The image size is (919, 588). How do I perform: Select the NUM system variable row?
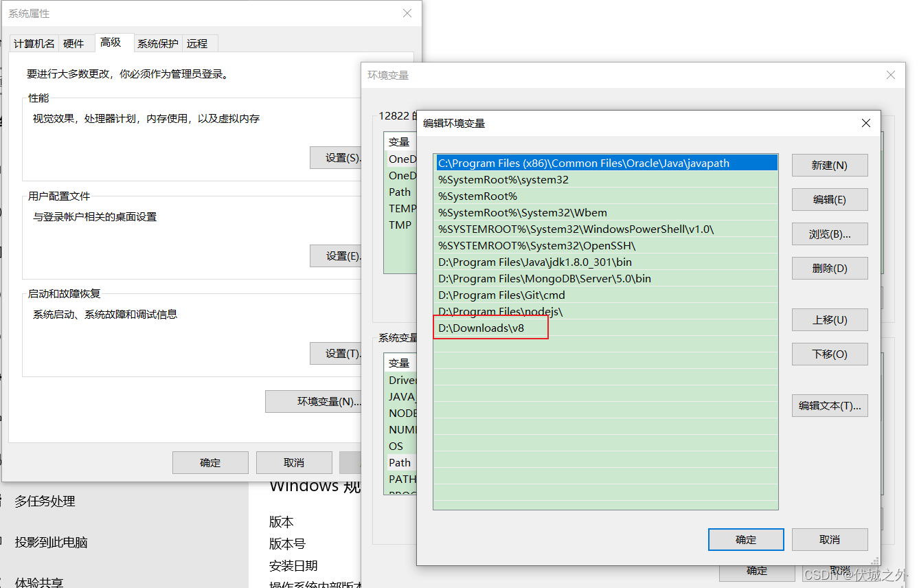pyautogui.click(x=401, y=430)
